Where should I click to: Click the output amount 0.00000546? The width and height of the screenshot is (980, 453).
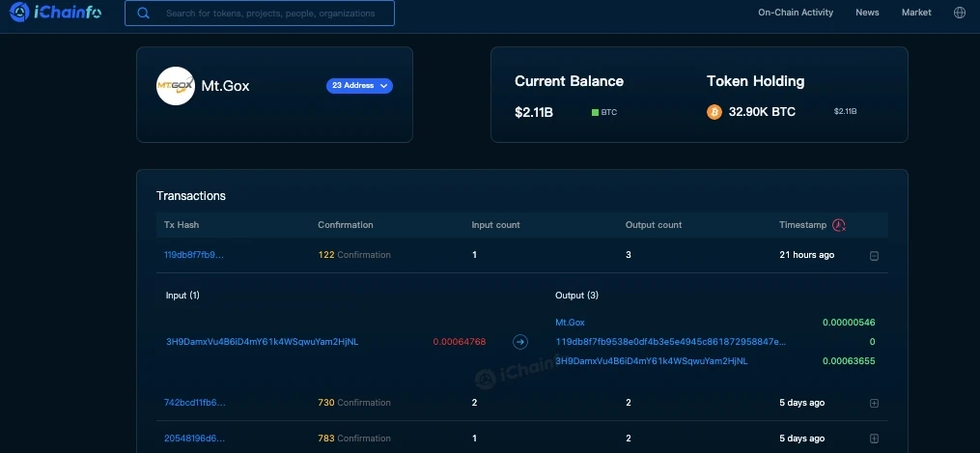click(x=849, y=323)
